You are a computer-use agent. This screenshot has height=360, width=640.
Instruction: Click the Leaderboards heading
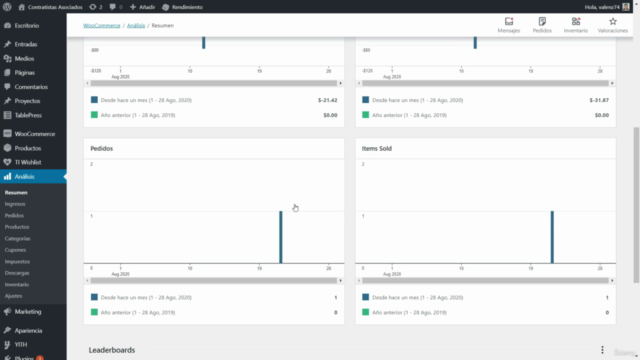pyautogui.click(x=112, y=350)
